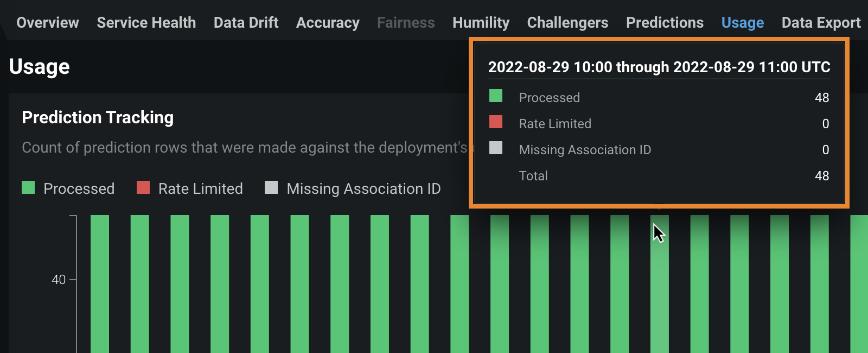Toggle Processed series via green legend square
Image resolution: width=868 pixels, height=353 pixels.
coord(28,188)
